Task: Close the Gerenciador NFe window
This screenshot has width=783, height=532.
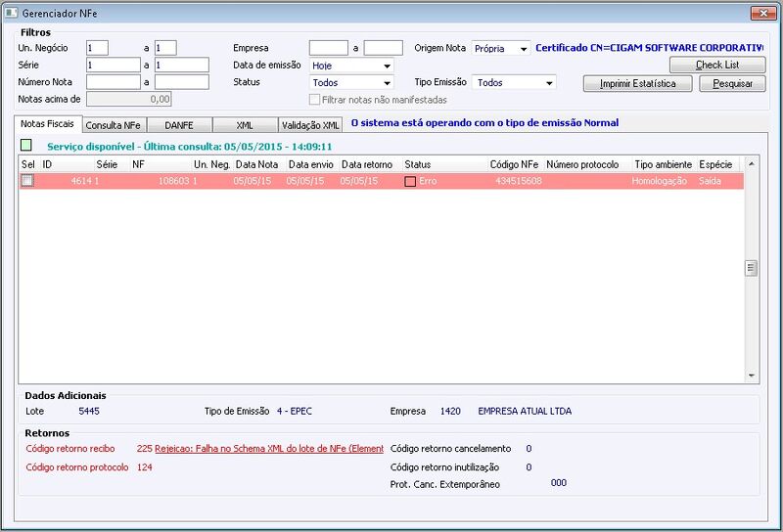Action: tap(763, 14)
